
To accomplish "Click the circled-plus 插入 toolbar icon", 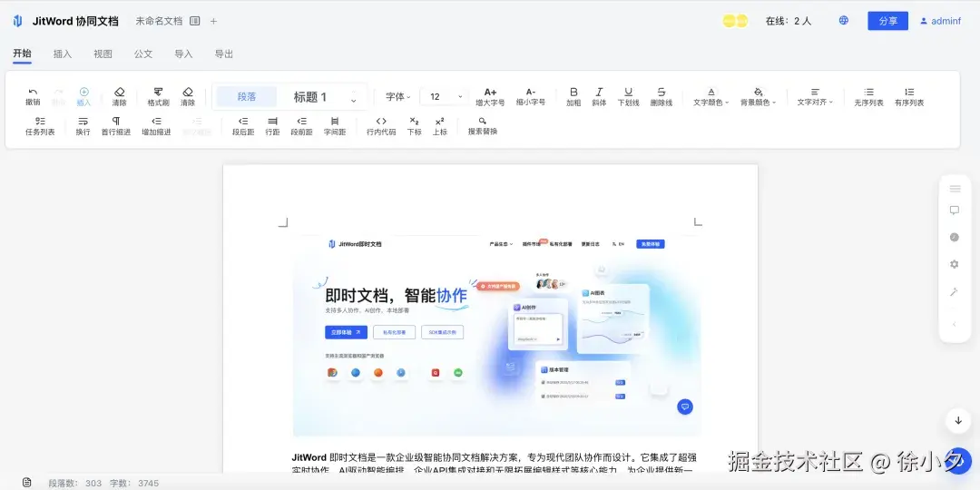I will click(x=83, y=96).
